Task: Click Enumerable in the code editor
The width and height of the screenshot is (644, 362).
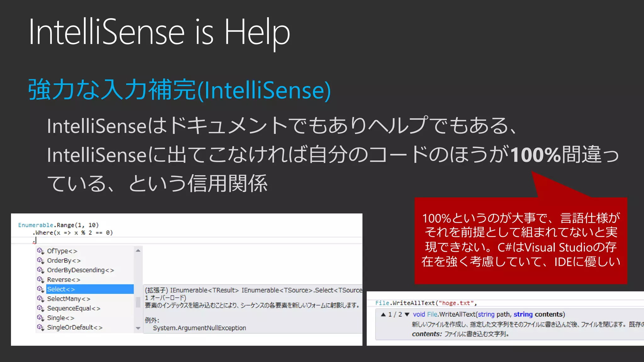Action: [x=36, y=225]
